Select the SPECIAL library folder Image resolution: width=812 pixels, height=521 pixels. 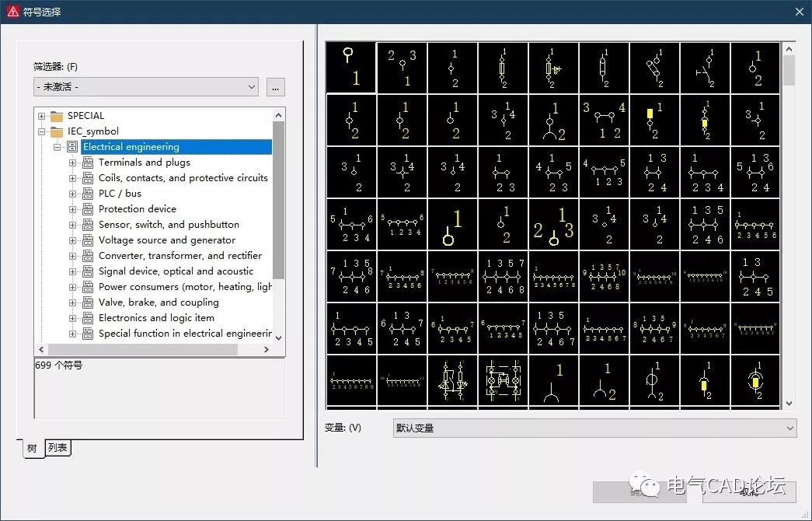pos(85,116)
